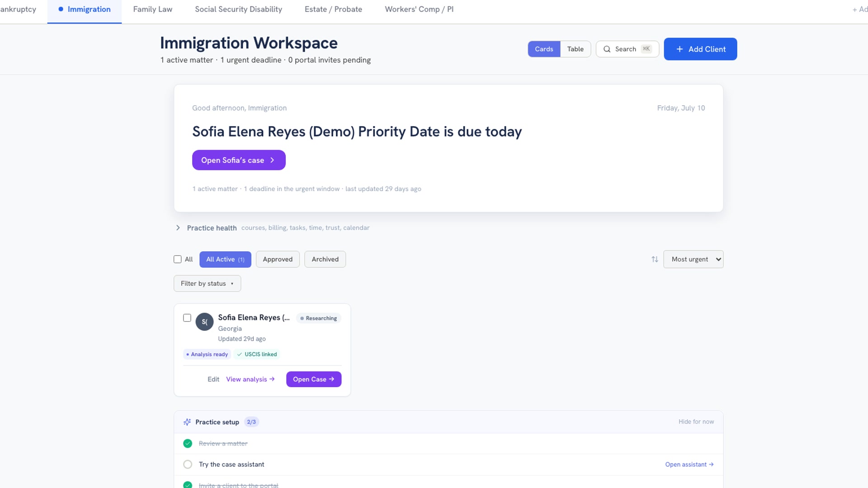Click the Search field
Image resolution: width=868 pixels, height=488 pixels.
(x=627, y=49)
